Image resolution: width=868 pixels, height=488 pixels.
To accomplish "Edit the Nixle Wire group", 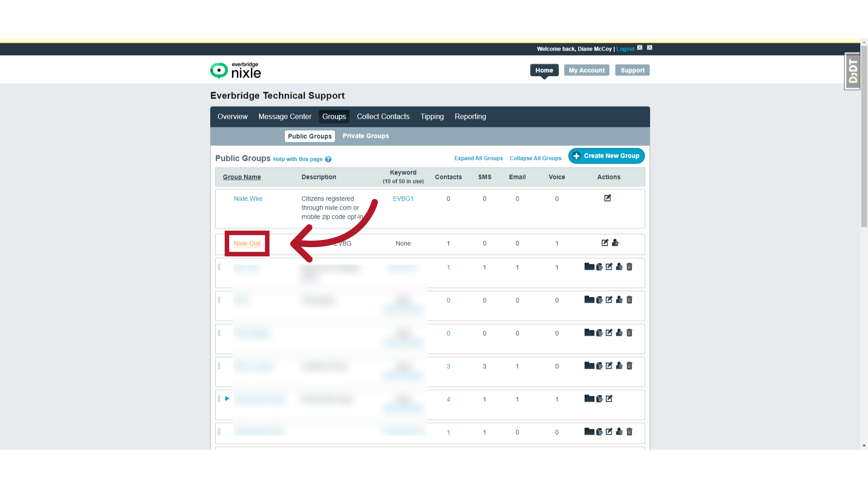I will 608,198.
